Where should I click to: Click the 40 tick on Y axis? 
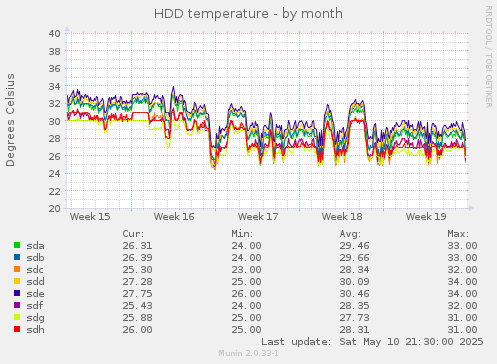55,34
